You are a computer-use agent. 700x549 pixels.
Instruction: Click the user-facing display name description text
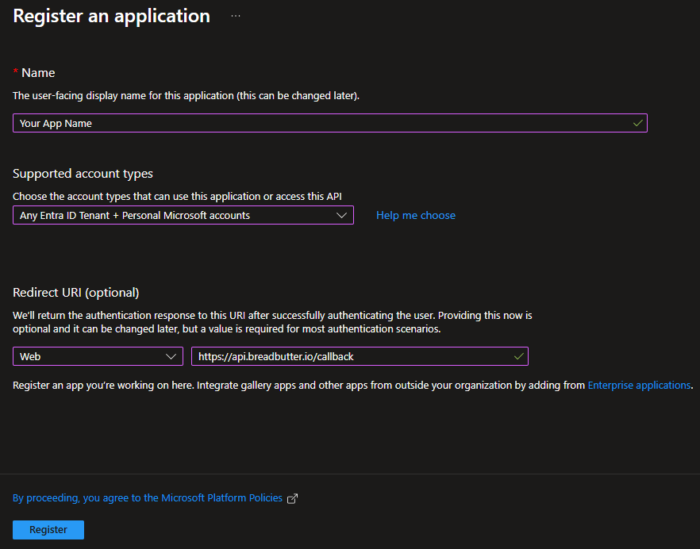click(185, 96)
